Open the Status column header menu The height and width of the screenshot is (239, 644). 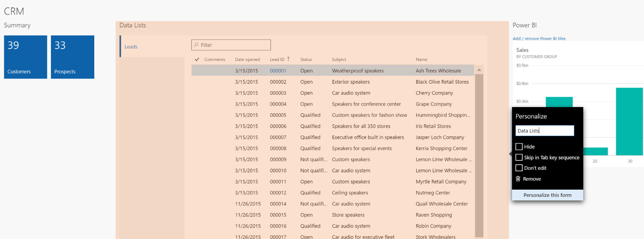[306, 59]
